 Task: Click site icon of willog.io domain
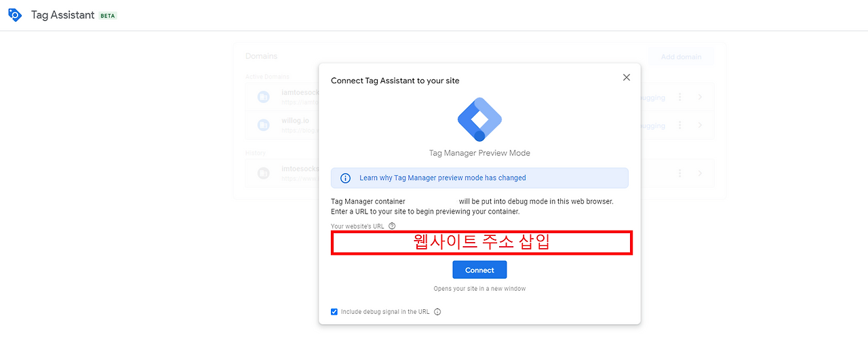pos(263,125)
